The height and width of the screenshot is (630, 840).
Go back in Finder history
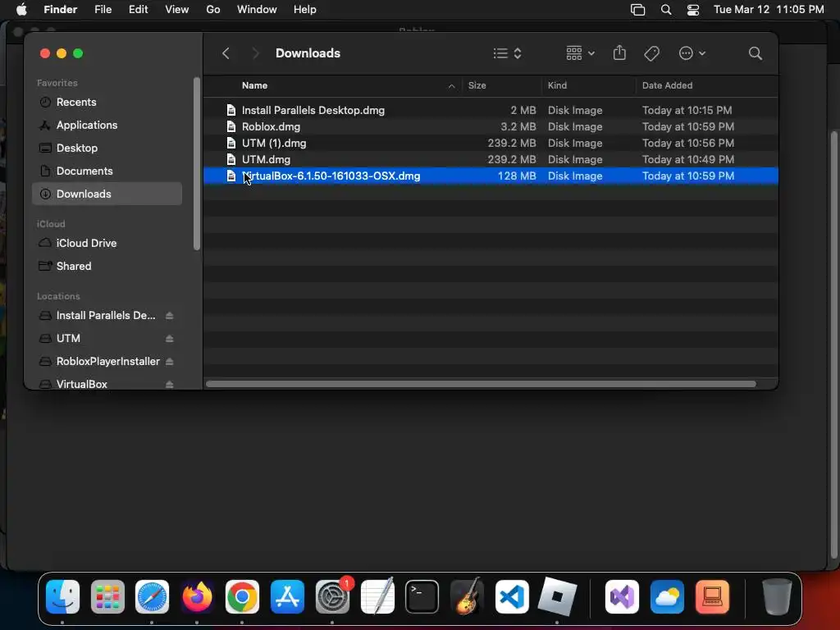(x=226, y=53)
